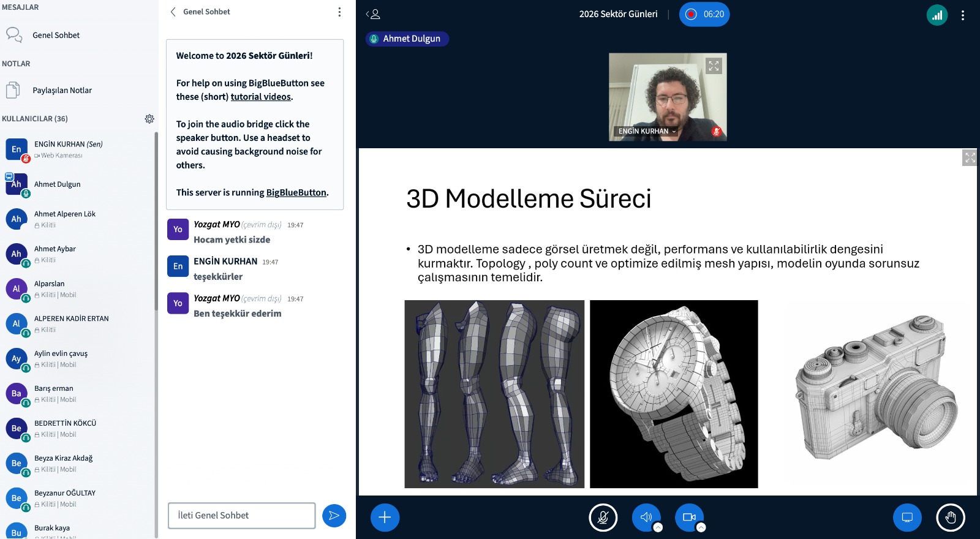
Task: Open the blue plus actions button
Action: [385, 517]
